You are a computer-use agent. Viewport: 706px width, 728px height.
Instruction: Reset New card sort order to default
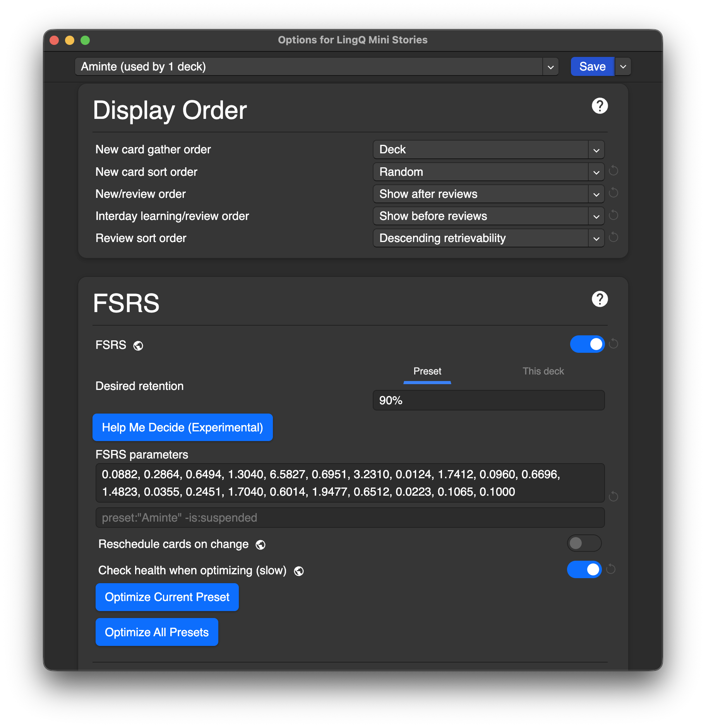pos(613,171)
